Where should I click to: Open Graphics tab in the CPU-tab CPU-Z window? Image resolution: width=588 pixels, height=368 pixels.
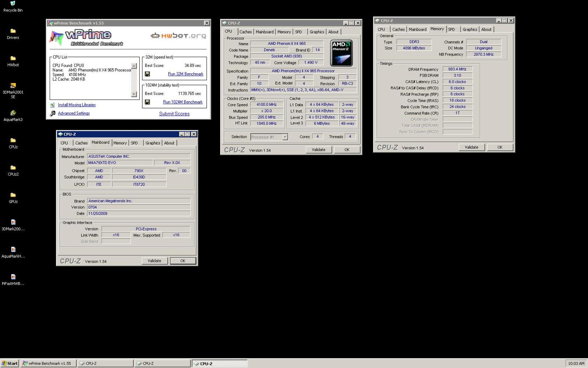(x=317, y=32)
